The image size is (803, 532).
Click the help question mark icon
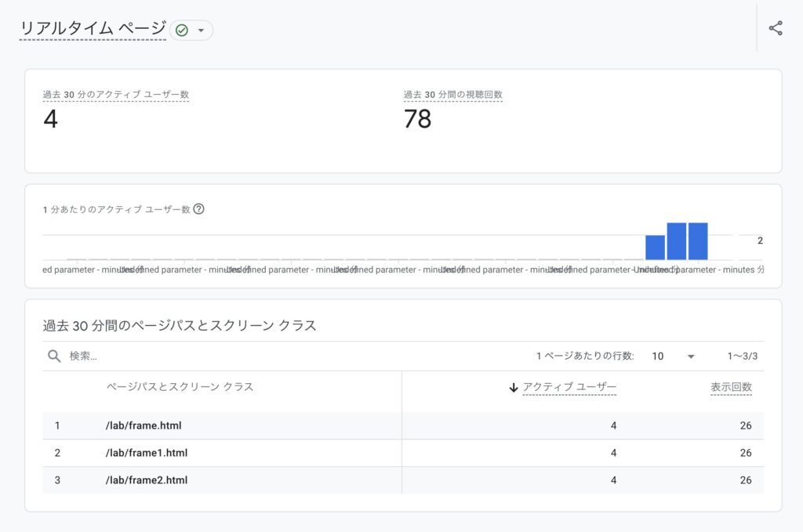pos(199,209)
